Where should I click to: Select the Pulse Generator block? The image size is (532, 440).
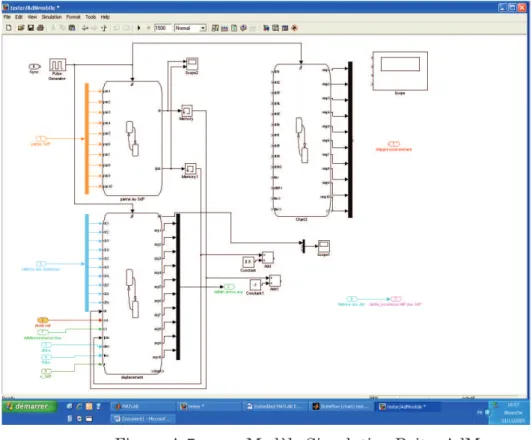click(57, 64)
